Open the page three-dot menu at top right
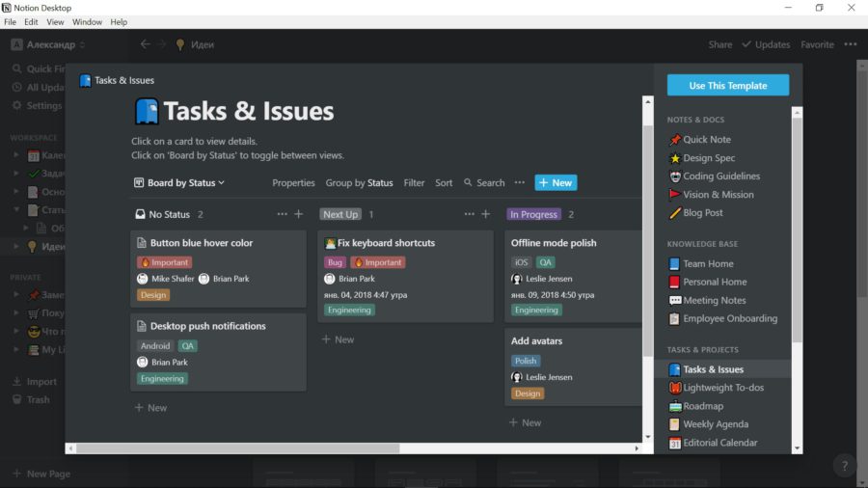Viewport: 868px width, 488px height. (851, 44)
